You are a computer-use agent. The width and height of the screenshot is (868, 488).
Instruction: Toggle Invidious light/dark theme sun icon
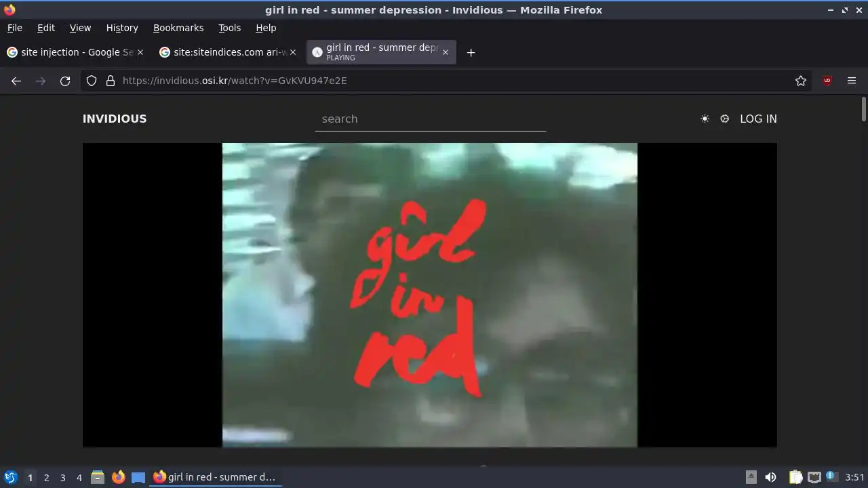coord(705,119)
